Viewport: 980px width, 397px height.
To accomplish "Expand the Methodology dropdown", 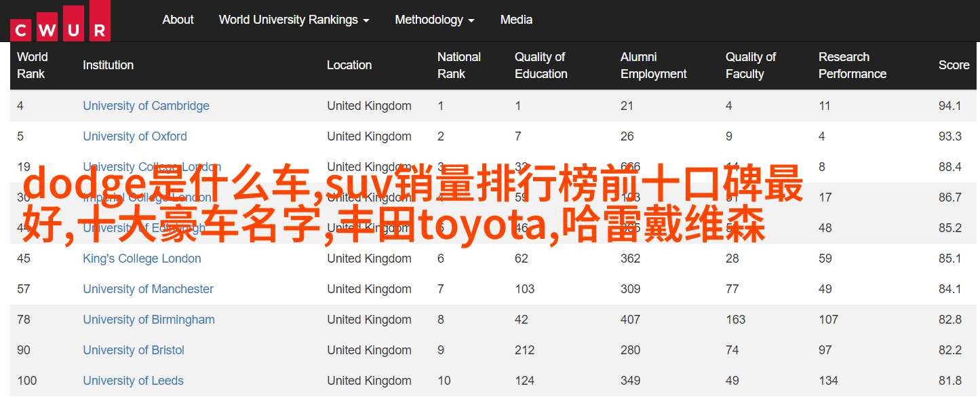I will point(435,20).
